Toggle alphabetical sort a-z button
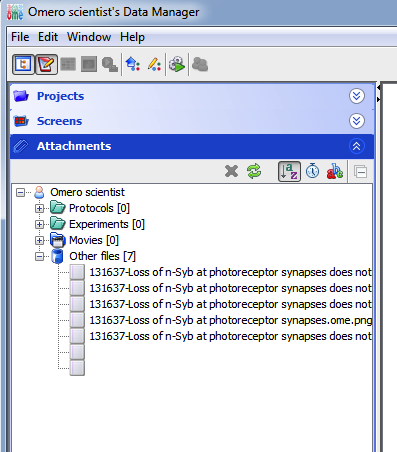 click(x=289, y=172)
